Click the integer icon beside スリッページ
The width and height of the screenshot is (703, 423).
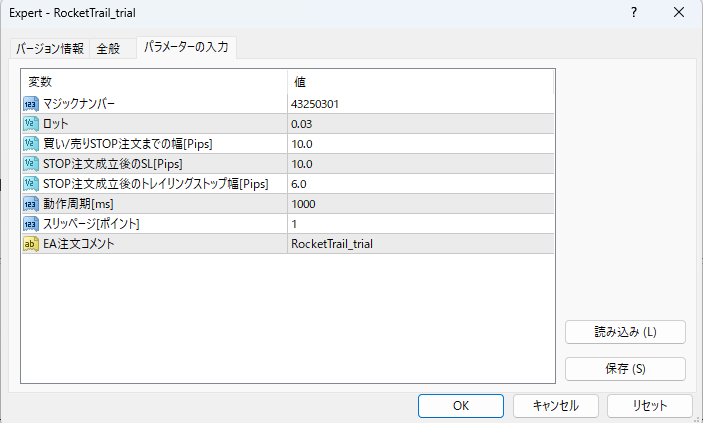coord(30,223)
